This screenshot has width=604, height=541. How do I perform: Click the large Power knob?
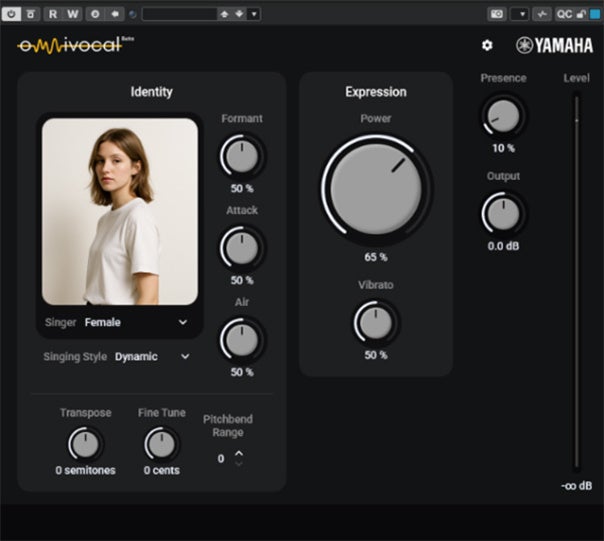(x=376, y=189)
